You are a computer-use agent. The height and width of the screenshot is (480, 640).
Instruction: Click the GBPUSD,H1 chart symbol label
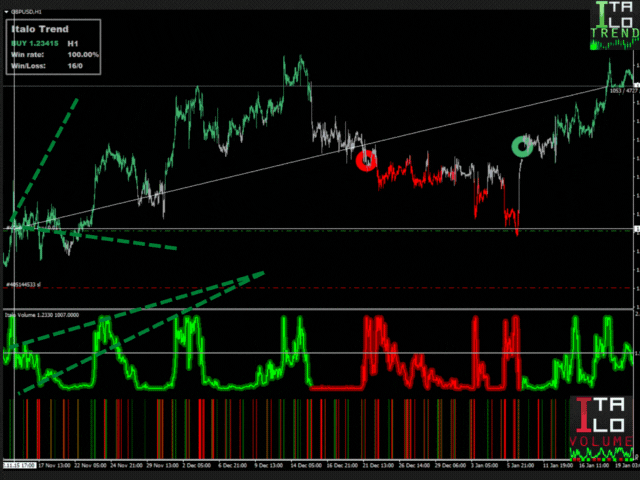coord(26,12)
